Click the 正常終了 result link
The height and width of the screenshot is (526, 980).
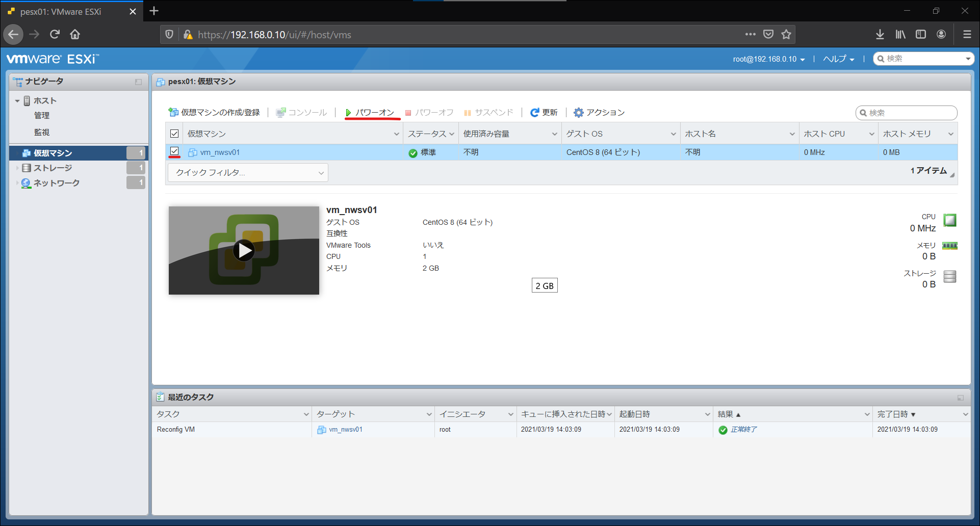point(743,430)
